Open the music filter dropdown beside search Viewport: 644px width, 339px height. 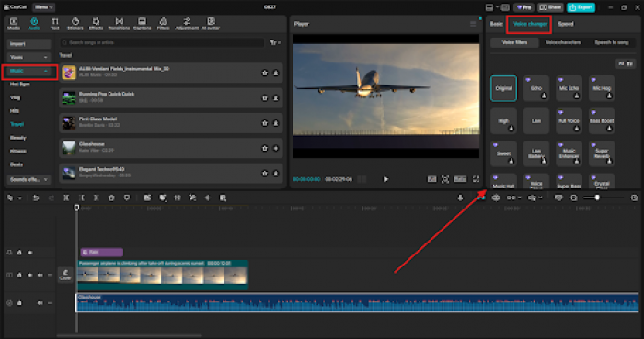click(x=275, y=42)
